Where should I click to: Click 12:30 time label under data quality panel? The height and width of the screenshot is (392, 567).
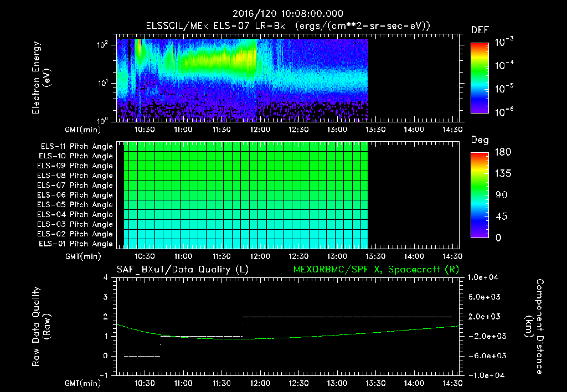pos(298,383)
